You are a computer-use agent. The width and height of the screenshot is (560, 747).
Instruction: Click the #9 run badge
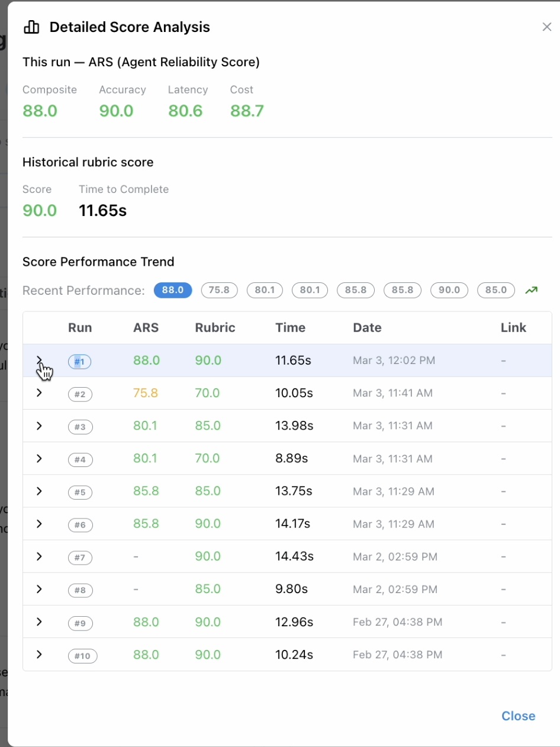pyautogui.click(x=80, y=623)
